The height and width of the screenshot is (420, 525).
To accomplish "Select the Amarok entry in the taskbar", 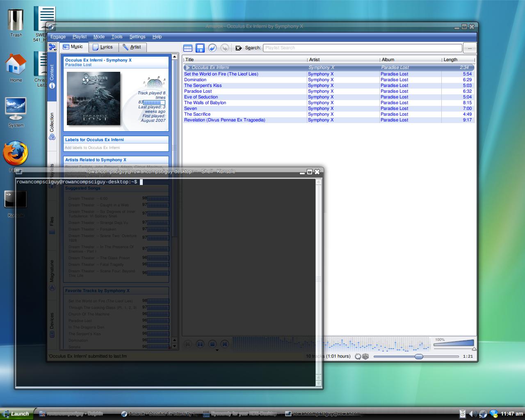I will (x=160, y=414).
